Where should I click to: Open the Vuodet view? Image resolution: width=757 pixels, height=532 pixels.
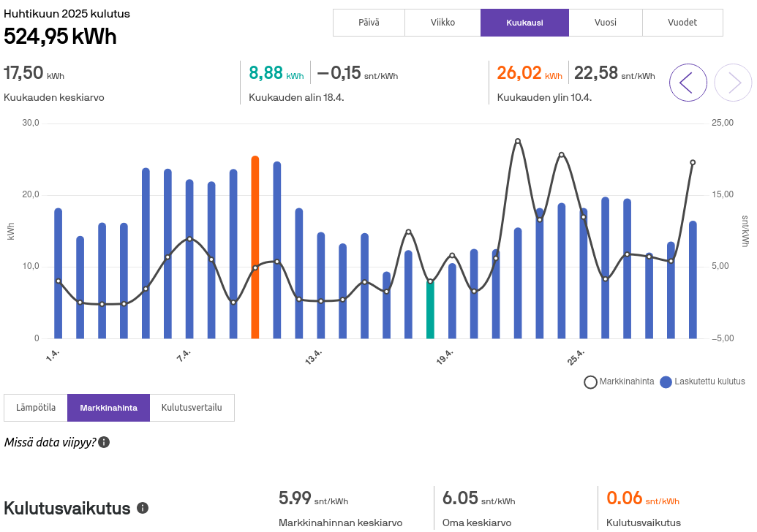(682, 23)
